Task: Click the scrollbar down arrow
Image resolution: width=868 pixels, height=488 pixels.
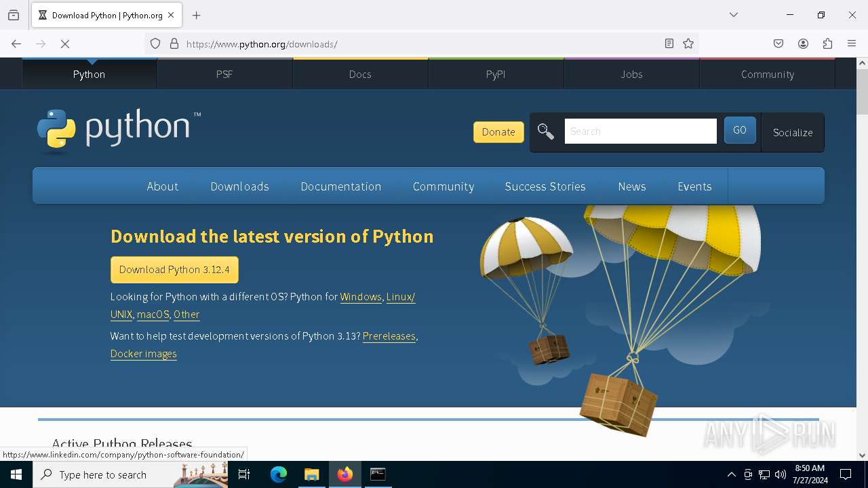Action: click(x=862, y=455)
